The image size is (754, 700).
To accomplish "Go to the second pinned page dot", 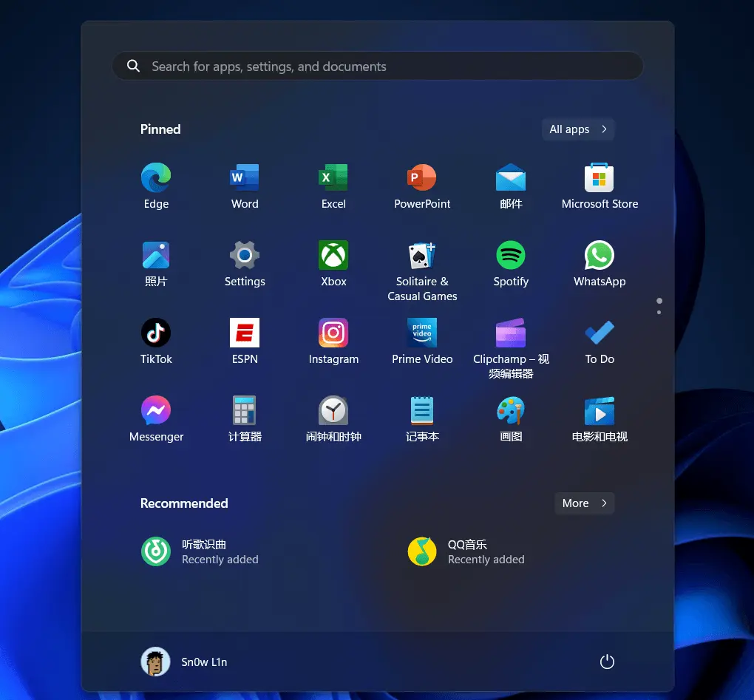I will [659, 313].
